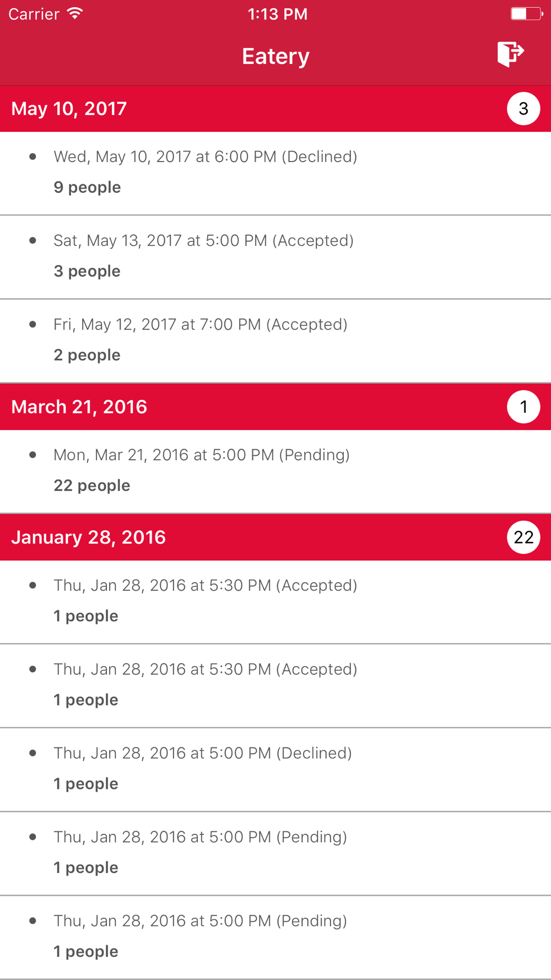This screenshot has width=551, height=980.
Task: Tap the logout icon in header
Action: coord(510,54)
